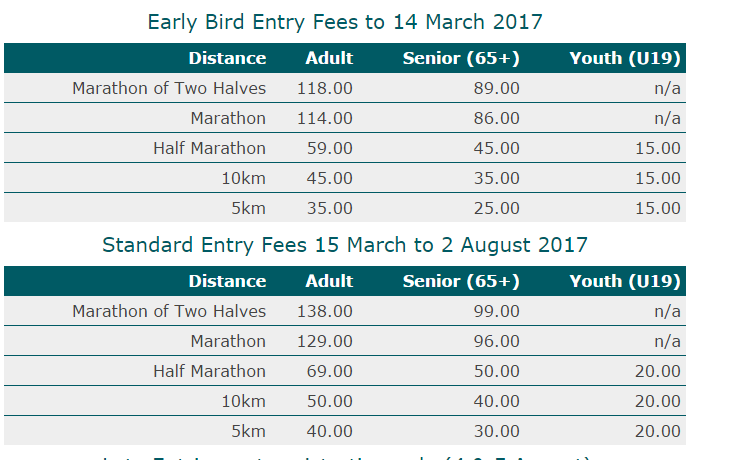748x460 pixels.
Task: Click the 30.00 senior 5km standard fee
Action: (497, 431)
